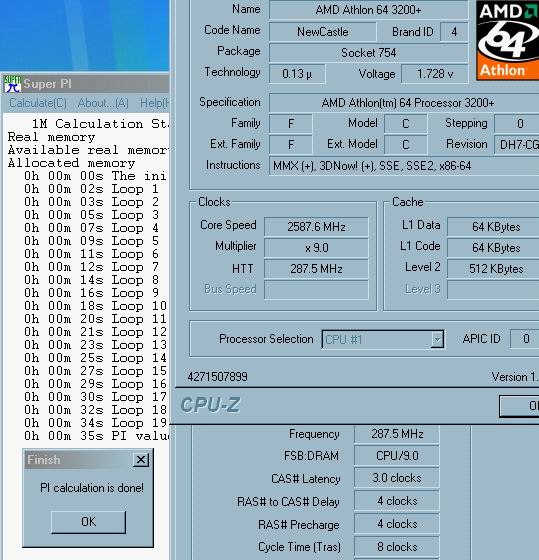Click the Voltage value 1.728 v
The image size is (539, 560).
point(435,74)
